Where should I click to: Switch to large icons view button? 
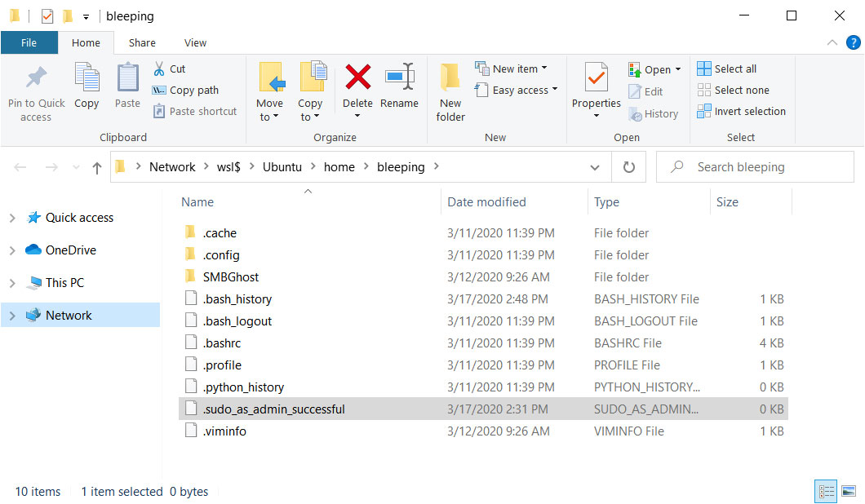[849, 491]
